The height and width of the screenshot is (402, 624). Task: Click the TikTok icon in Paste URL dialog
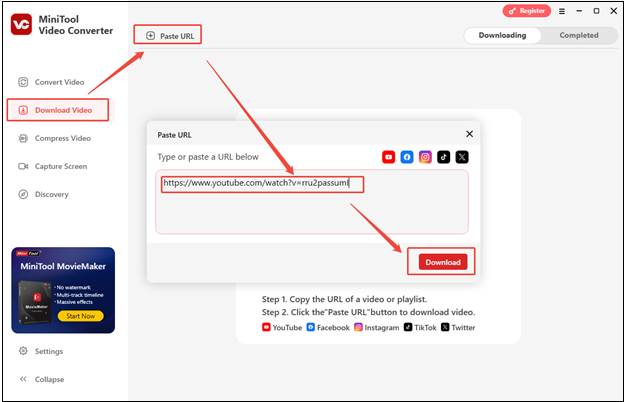(x=443, y=157)
